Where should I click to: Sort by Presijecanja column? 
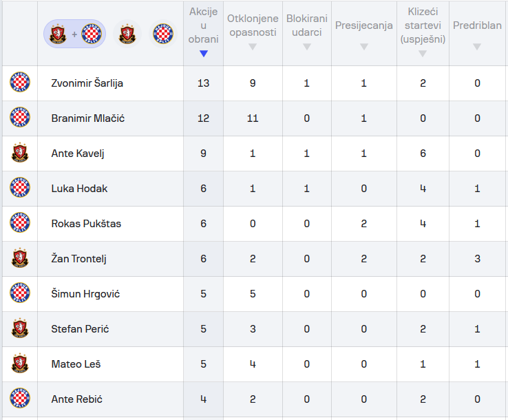(x=363, y=33)
